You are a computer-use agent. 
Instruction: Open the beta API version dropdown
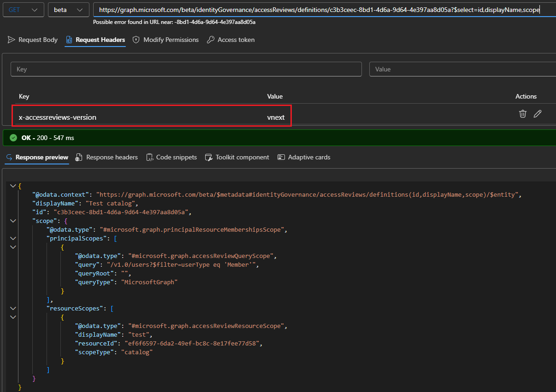click(68, 10)
